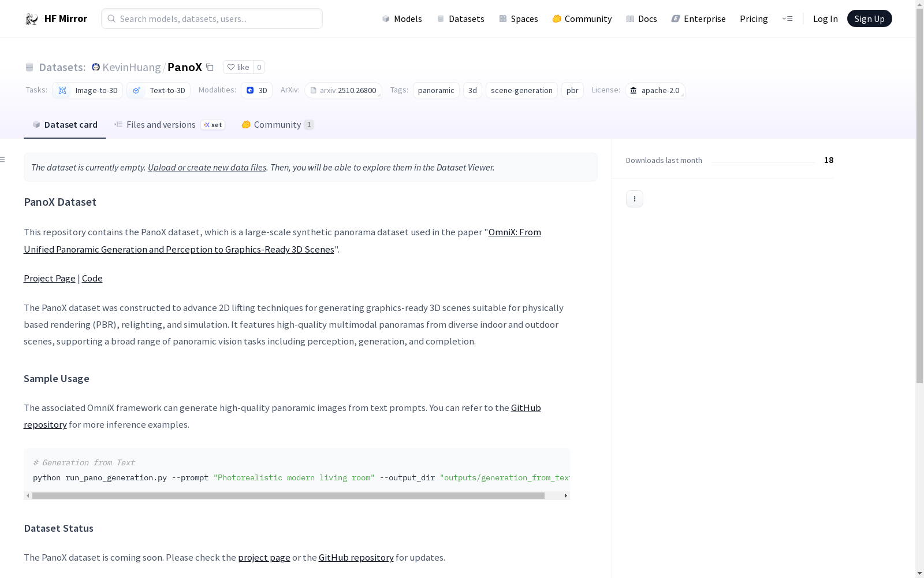Click the PanoX dataset name link
This screenshot has height=578, width=924.
click(185, 67)
